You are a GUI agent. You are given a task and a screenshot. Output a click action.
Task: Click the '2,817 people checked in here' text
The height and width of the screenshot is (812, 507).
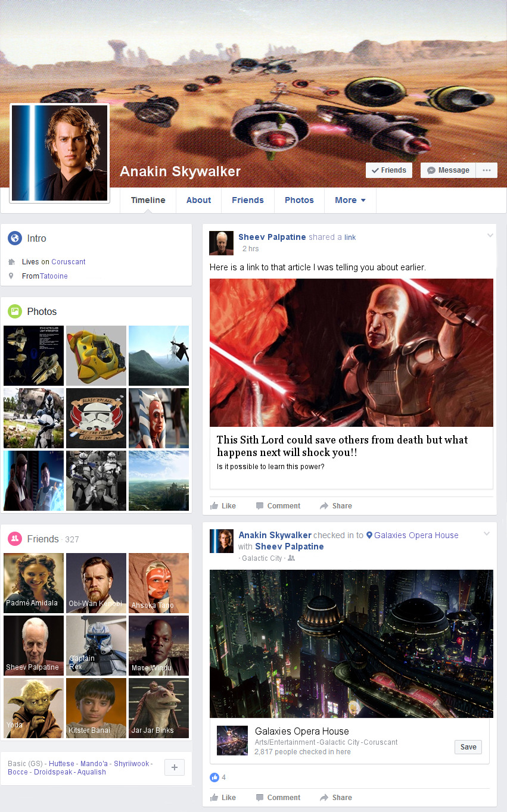click(x=303, y=752)
